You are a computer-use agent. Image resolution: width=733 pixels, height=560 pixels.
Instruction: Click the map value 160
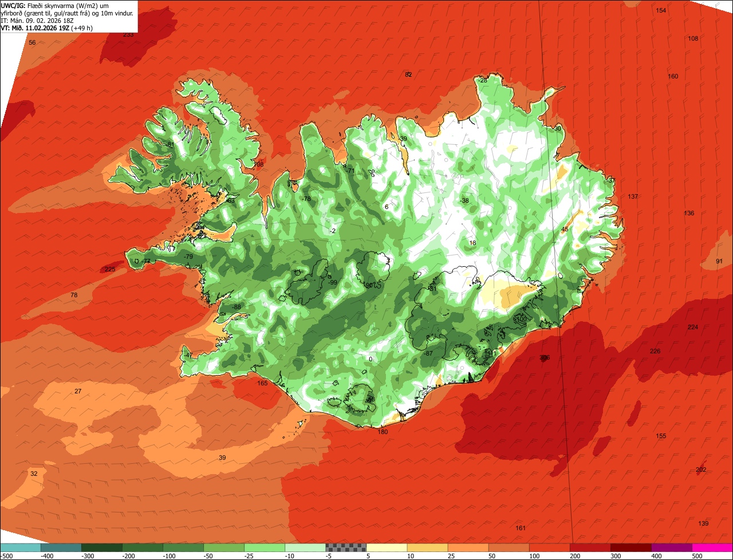pos(673,77)
